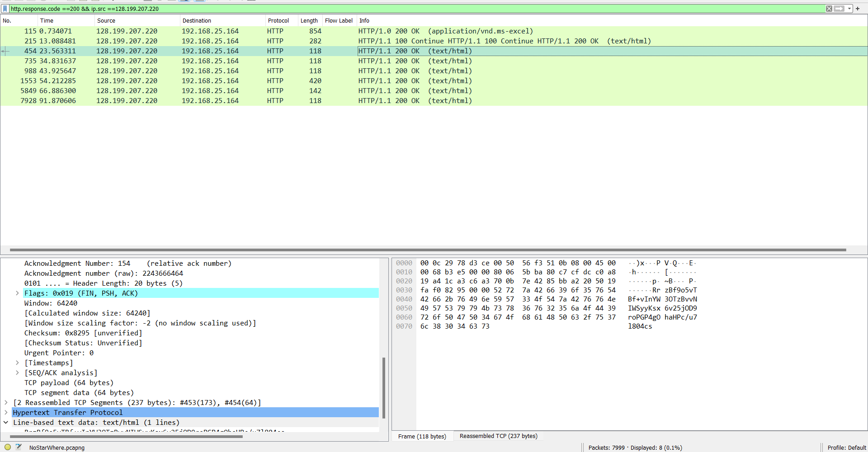Switch to Frame (118 bytes) tab
Image resolution: width=868 pixels, height=452 pixels.
click(422, 436)
